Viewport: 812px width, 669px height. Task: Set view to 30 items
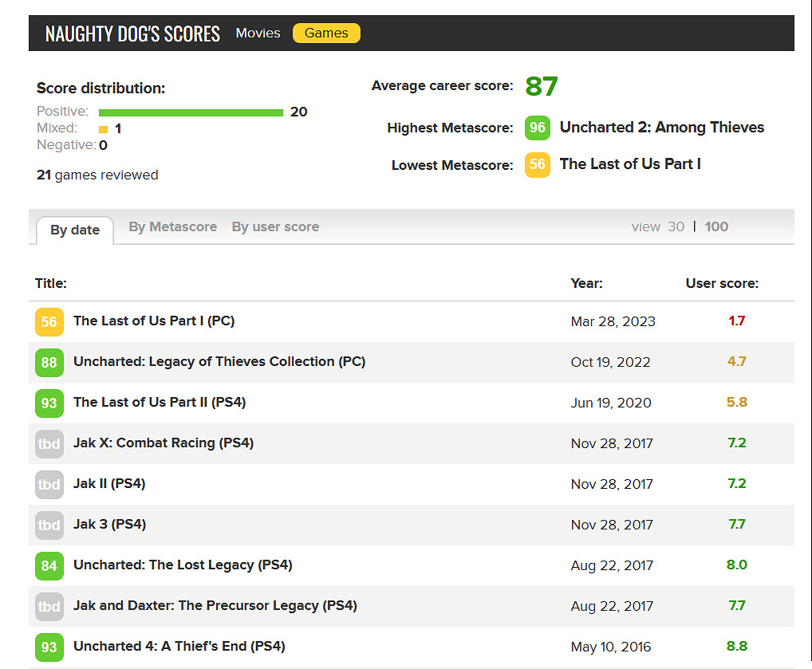click(676, 226)
